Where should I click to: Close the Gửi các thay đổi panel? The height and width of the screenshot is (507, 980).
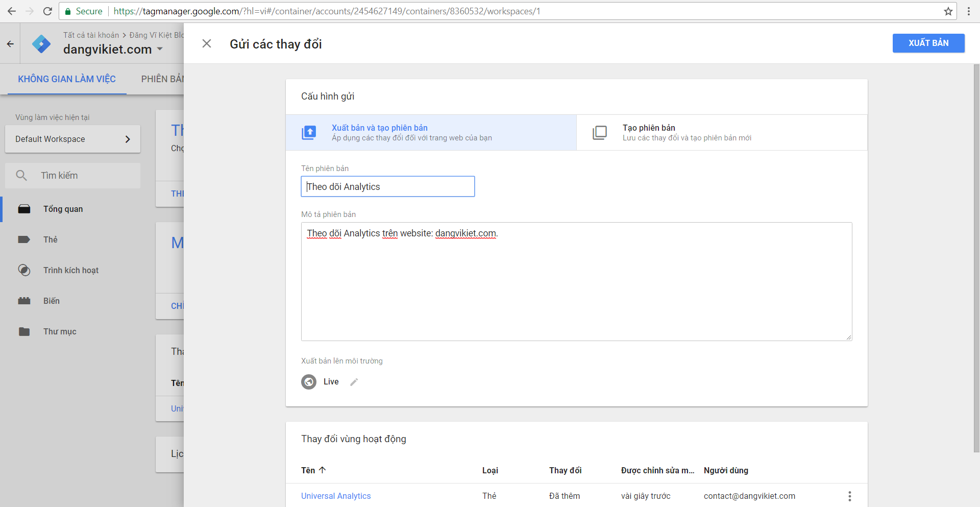pyautogui.click(x=207, y=43)
